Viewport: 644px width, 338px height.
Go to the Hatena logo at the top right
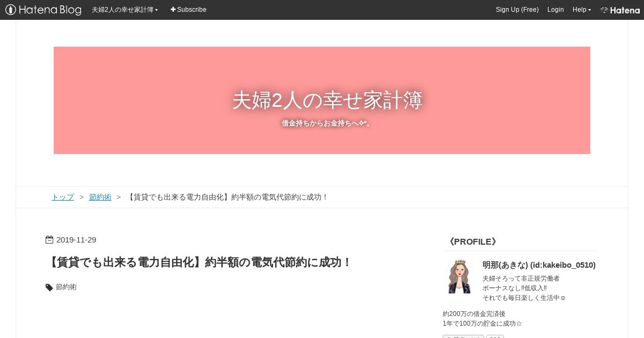click(x=620, y=10)
